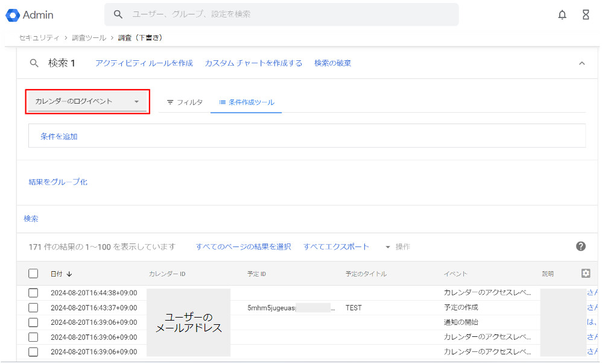Open column settings gear icon
The height and width of the screenshot is (364, 602).
coord(585,273)
